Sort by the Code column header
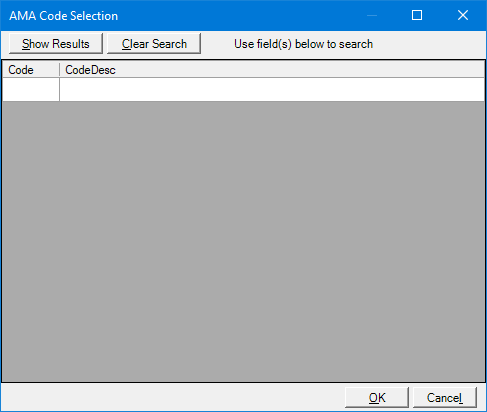The width and height of the screenshot is (487, 412). [x=31, y=70]
